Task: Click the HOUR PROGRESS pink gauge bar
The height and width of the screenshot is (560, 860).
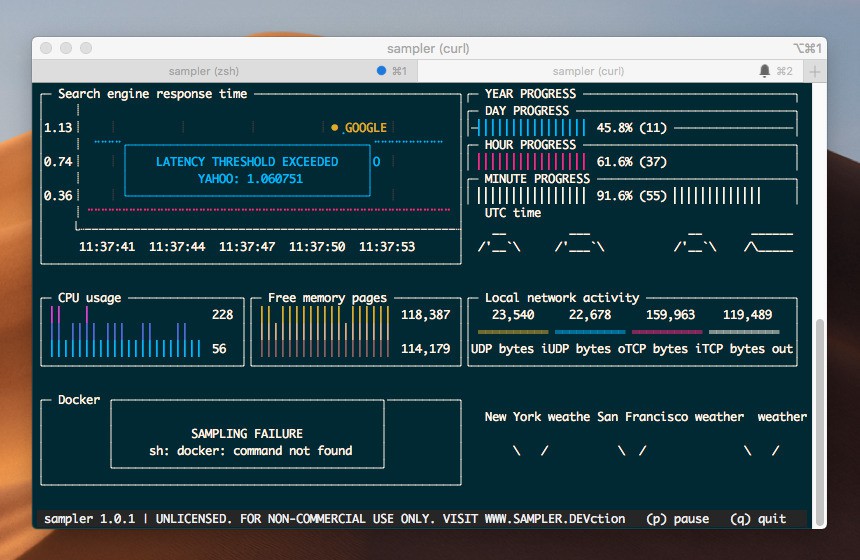Action: click(x=533, y=162)
